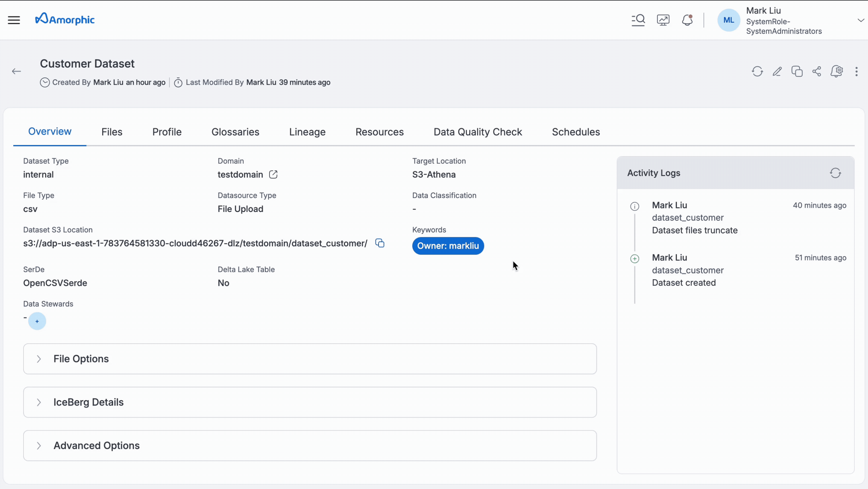Open the metrics dashboard icon in top bar
868x489 pixels.
click(663, 20)
